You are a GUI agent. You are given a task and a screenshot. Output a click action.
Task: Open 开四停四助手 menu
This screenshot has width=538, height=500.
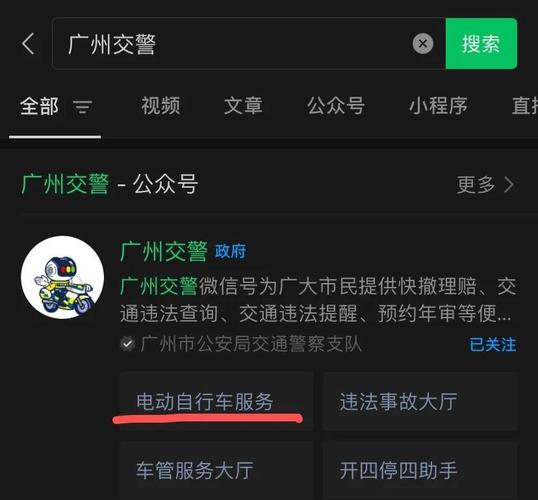tap(420, 470)
